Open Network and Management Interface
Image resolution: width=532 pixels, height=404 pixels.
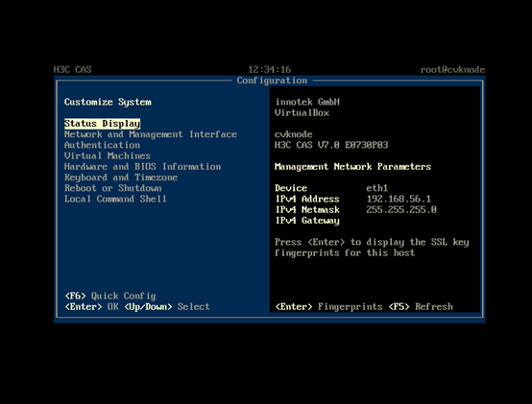pos(151,134)
